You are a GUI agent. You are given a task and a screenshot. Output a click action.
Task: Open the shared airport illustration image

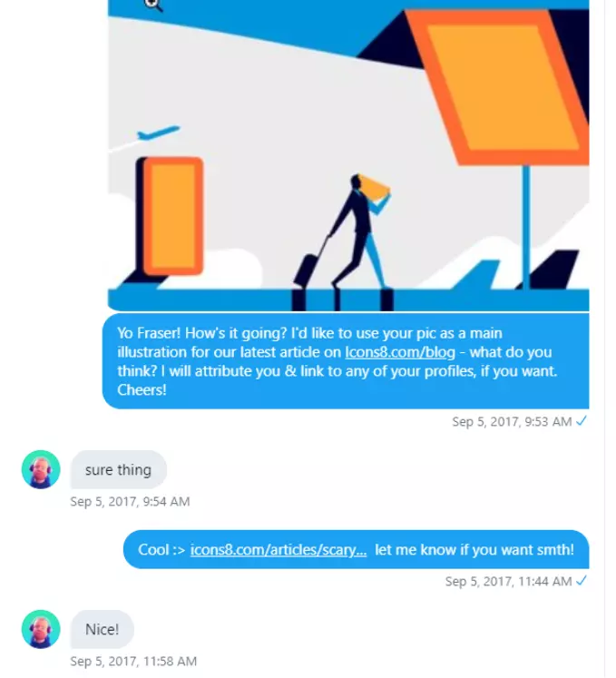pos(348,156)
